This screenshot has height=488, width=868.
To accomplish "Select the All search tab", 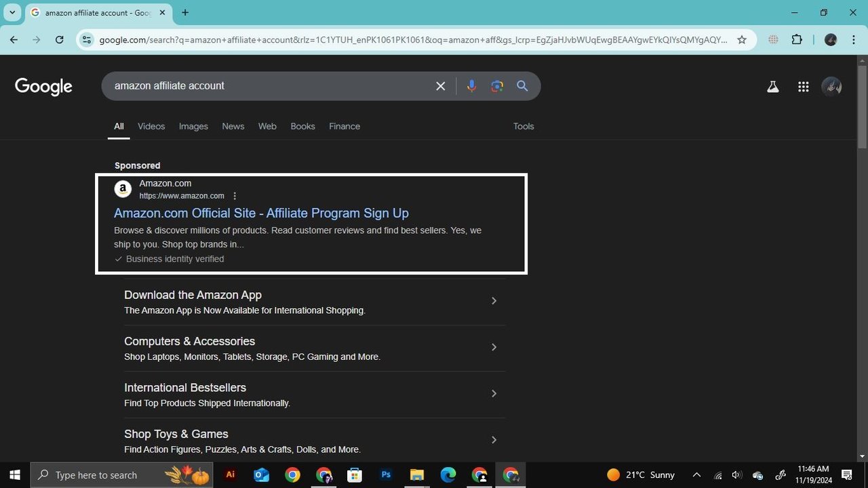I will [x=119, y=126].
